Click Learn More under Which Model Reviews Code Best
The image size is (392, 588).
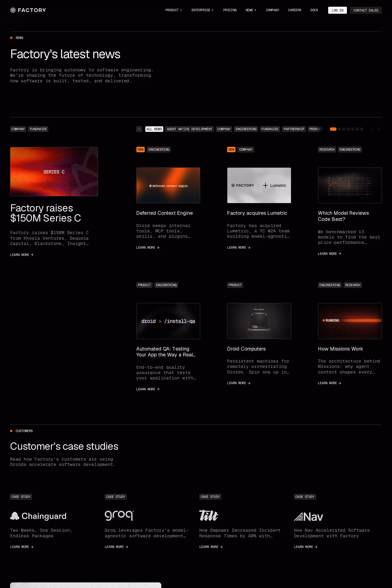pyautogui.click(x=330, y=254)
